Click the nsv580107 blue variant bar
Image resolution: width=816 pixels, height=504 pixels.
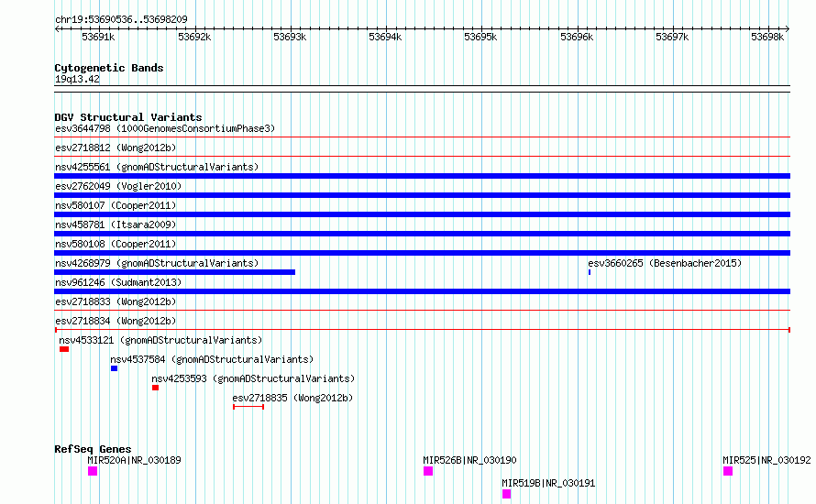point(422,214)
